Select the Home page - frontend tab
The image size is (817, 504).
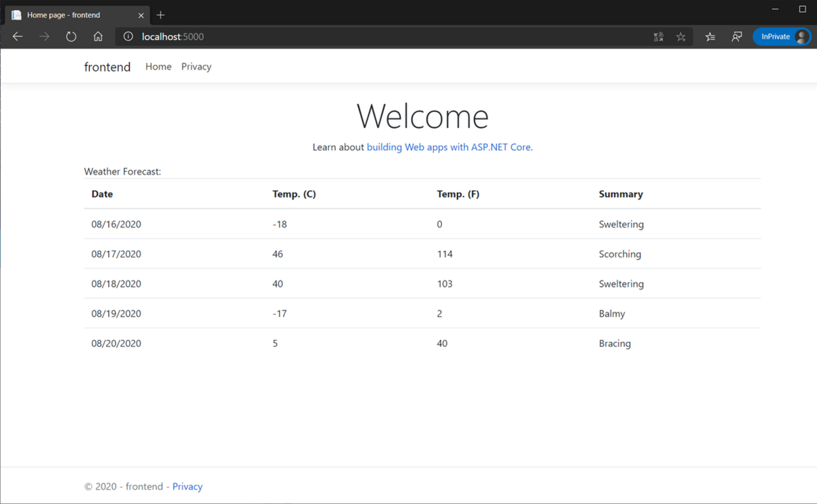[77, 14]
